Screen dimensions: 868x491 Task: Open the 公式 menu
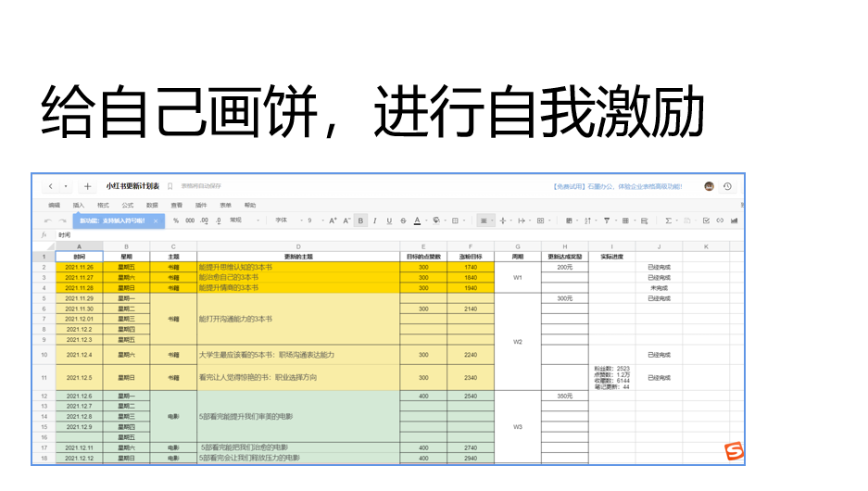pyautogui.click(x=128, y=205)
